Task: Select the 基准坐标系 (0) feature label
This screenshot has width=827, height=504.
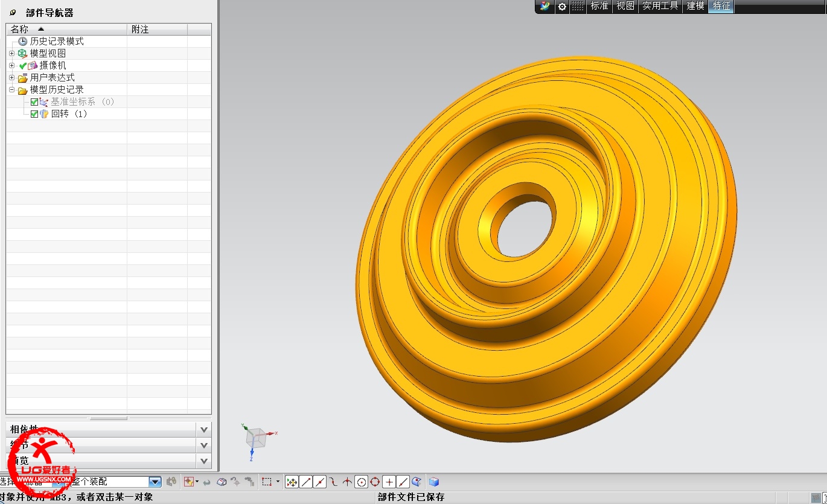Action: pos(83,101)
